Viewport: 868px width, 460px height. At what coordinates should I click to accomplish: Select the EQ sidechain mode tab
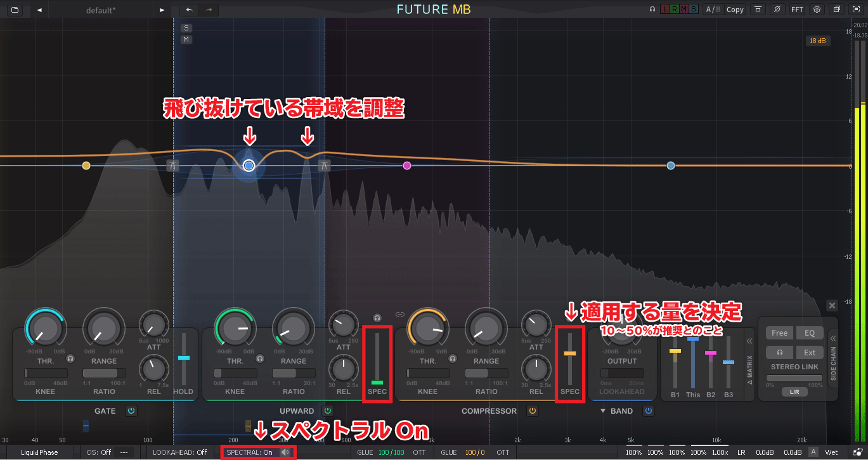click(x=810, y=333)
